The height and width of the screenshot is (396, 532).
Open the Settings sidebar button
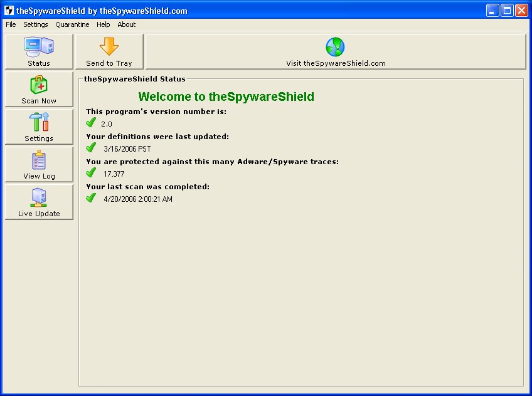(39, 127)
